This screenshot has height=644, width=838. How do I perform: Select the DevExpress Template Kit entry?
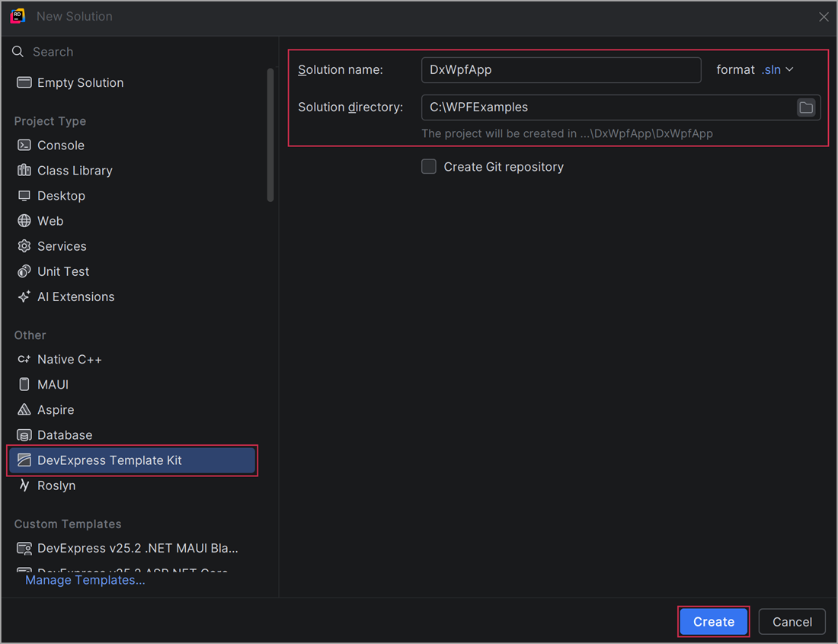click(110, 460)
